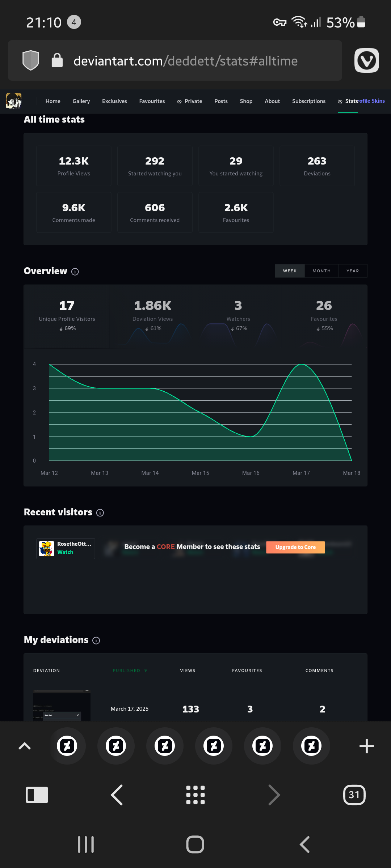
Task: Go forward with browser forward arrow
Action: click(274, 795)
